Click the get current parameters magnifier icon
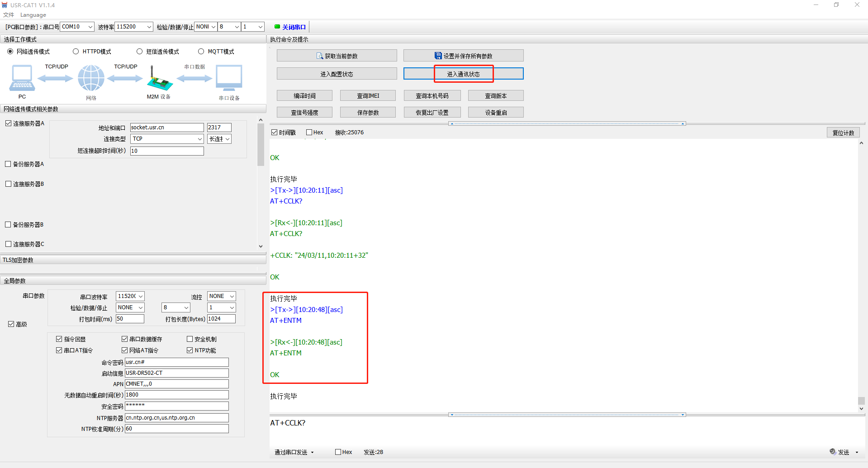Viewport: 868px width, 468px height. [x=320, y=56]
